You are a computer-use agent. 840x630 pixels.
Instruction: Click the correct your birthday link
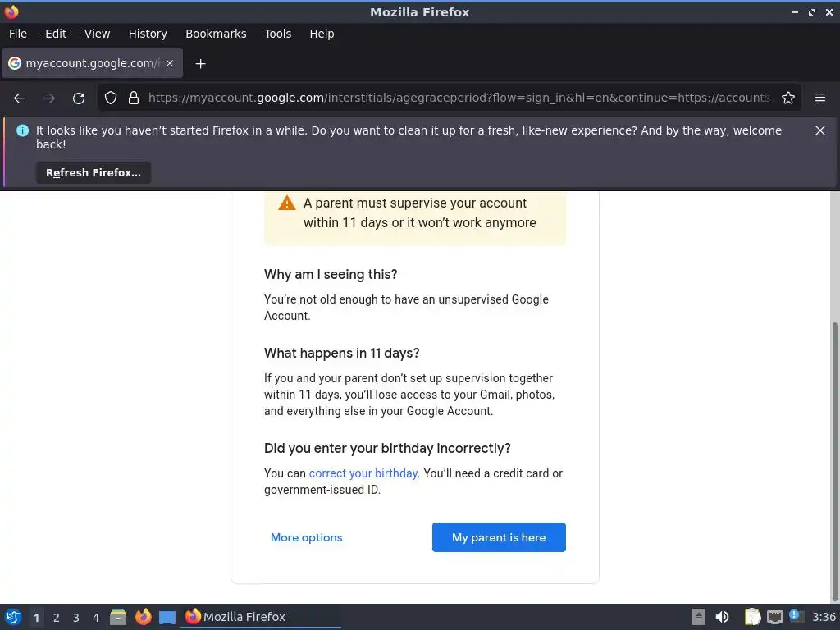[x=363, y=473]
